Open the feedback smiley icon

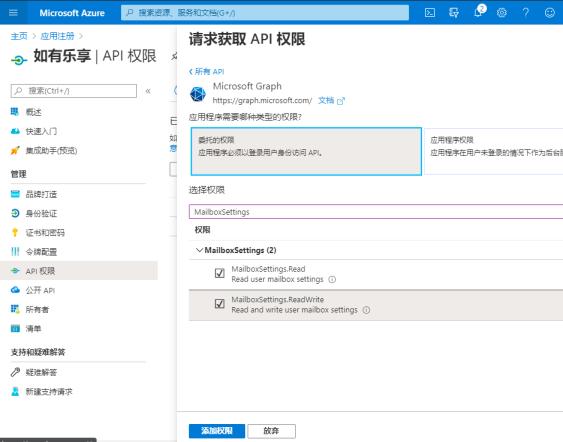(550, 13)
